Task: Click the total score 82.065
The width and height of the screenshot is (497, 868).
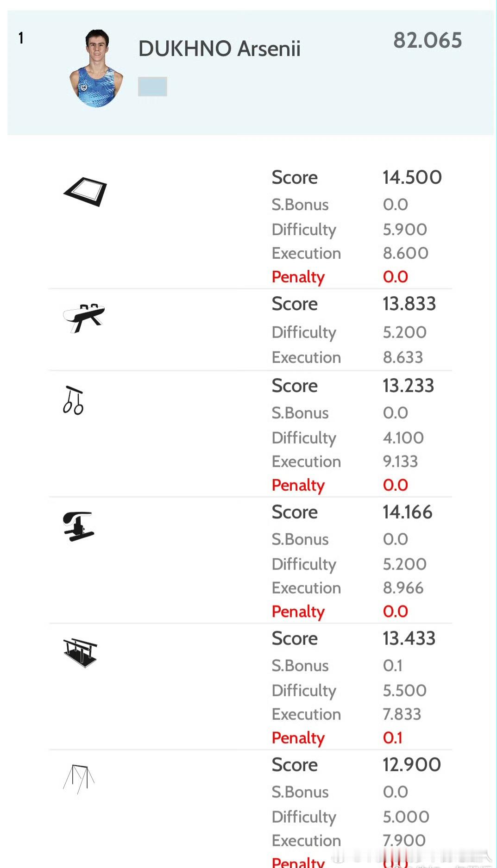Action: pyautogui.click(x=428, y=40)
